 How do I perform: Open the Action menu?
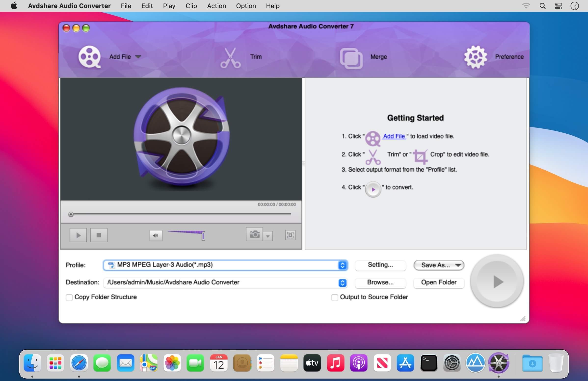tap(216, 6)
